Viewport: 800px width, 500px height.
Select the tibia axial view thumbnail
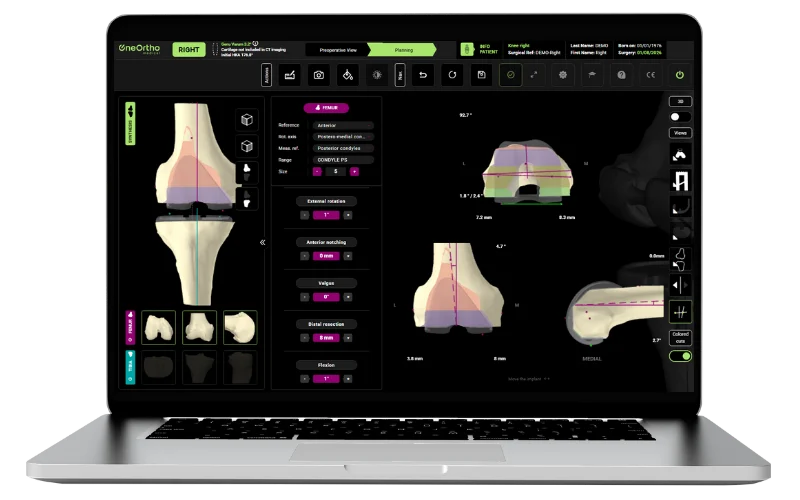pos(159,367)
